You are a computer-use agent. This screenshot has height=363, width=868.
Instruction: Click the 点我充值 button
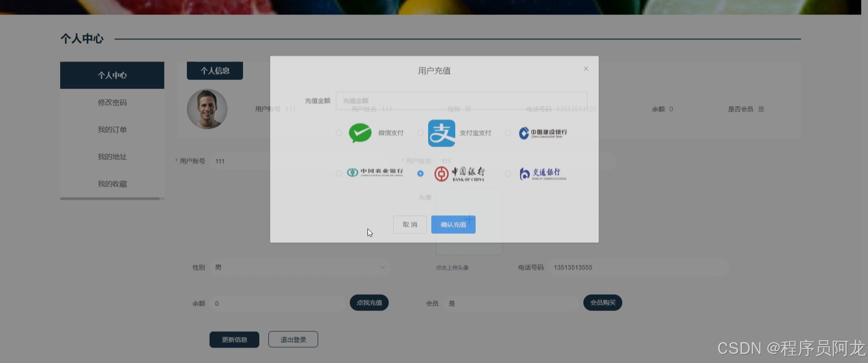[369, 302]
